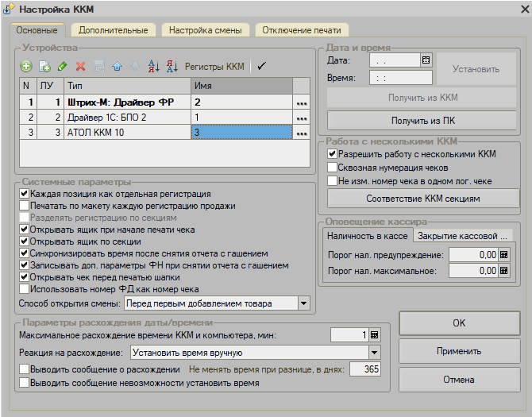
Task: Open ellipsis selector for АТОЛ ККМ 10 row
Action: (301, 134)
